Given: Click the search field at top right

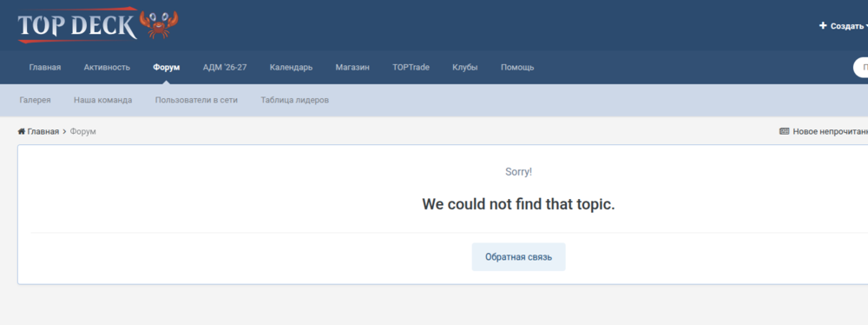Looking at the screenshot, I should [x=861, y=67].
